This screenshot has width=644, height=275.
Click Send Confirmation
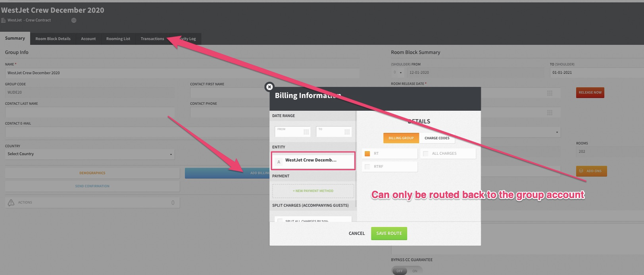[x=92, y=186]
